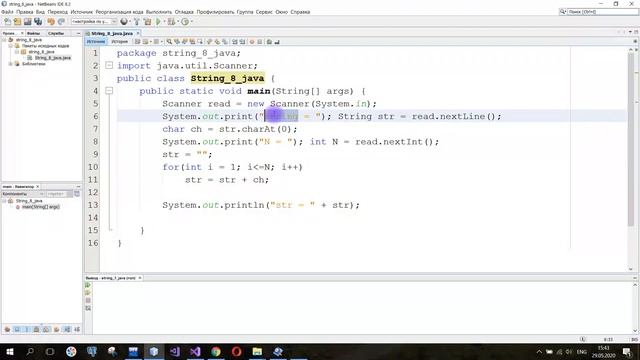Collapse the string_8_java package node
Screen dimensions: 640x360
17,52
